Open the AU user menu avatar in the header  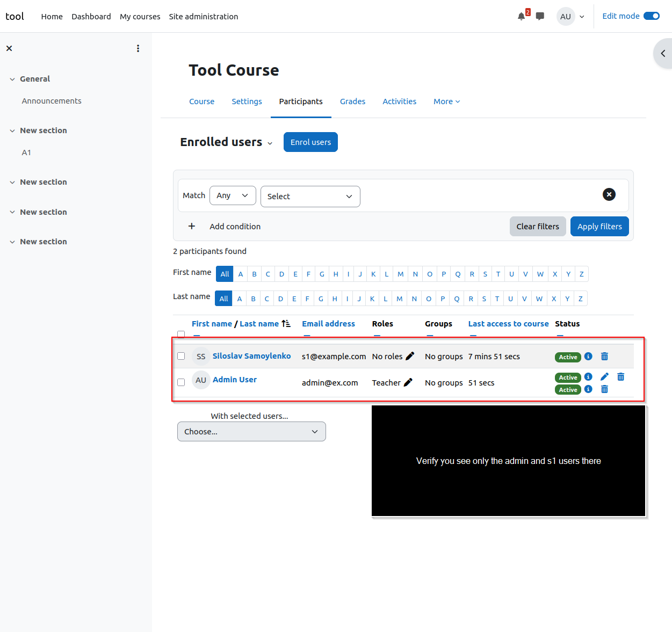[x=566, y=17]
